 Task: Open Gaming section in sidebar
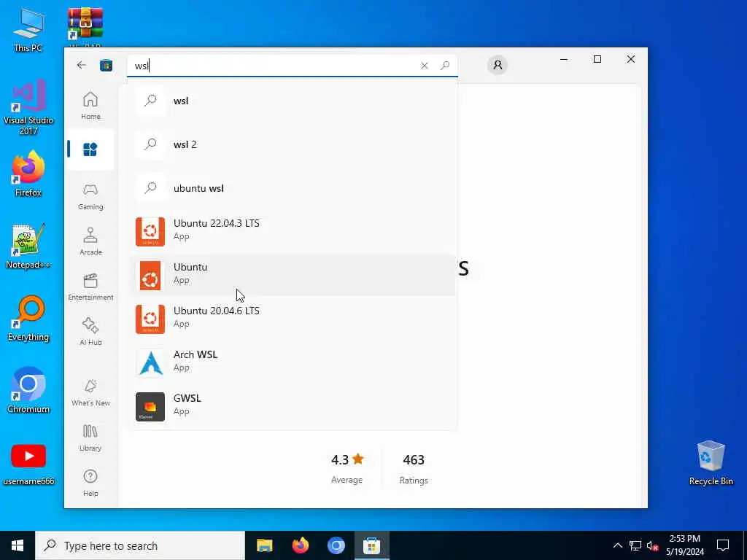(x=90, y=197)
